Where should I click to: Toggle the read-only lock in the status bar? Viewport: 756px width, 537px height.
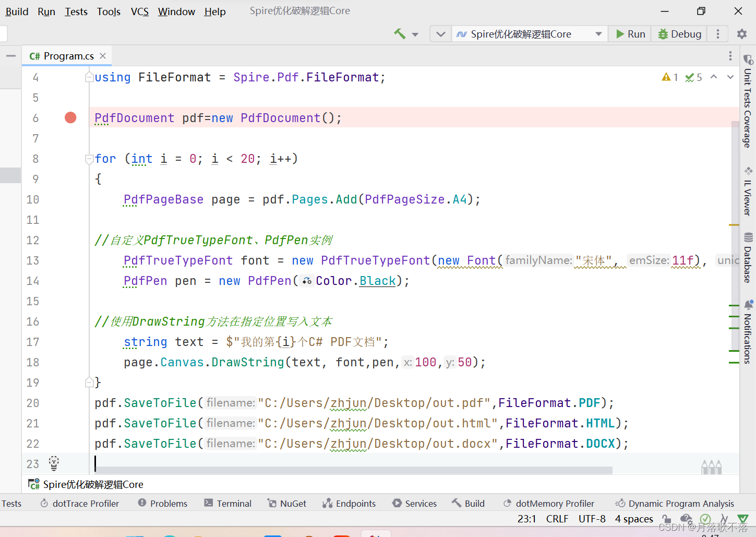(x=666, y=519)
